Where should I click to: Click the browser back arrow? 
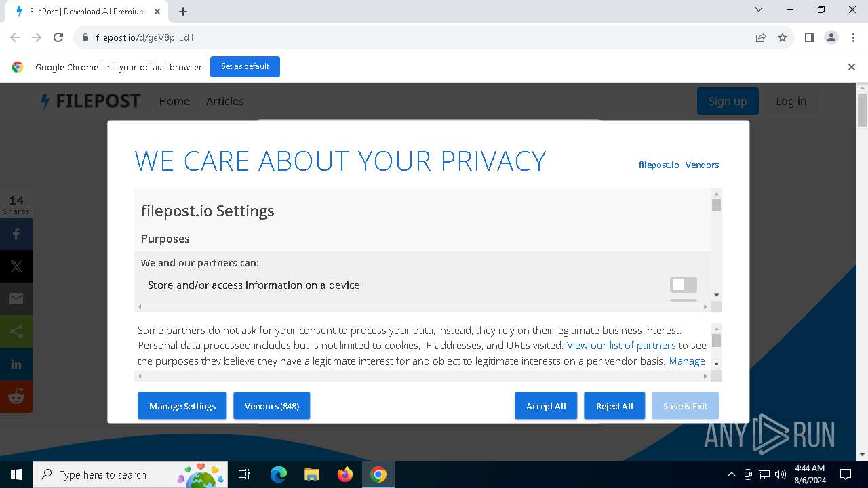(x=15, y=37)
